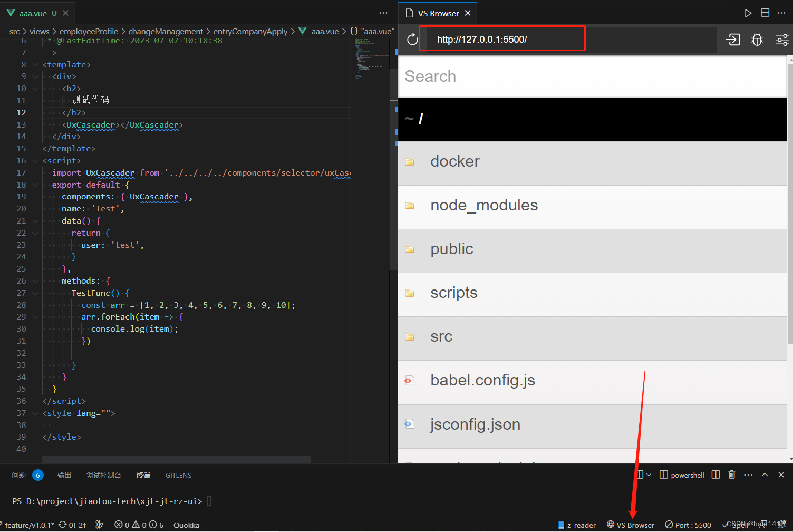Click the babel.config.js file icon

tap(409, 381)
